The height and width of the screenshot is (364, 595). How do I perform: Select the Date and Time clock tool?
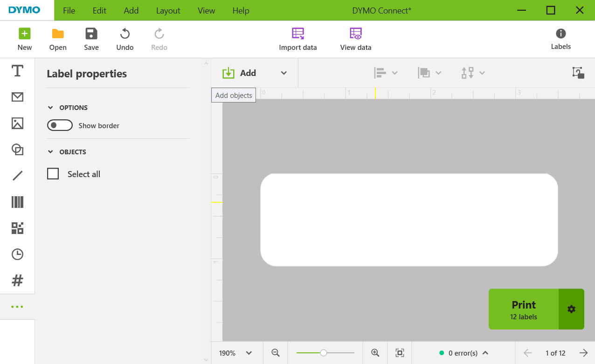pos(17,254)
